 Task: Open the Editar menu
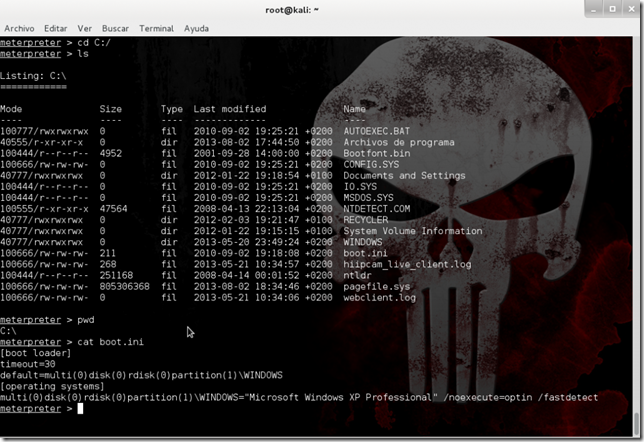[55, 28]
